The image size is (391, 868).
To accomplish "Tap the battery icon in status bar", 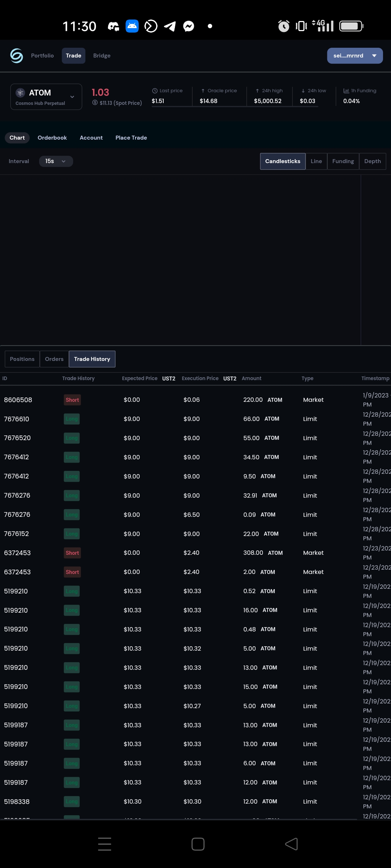I will tap(351, 26).
